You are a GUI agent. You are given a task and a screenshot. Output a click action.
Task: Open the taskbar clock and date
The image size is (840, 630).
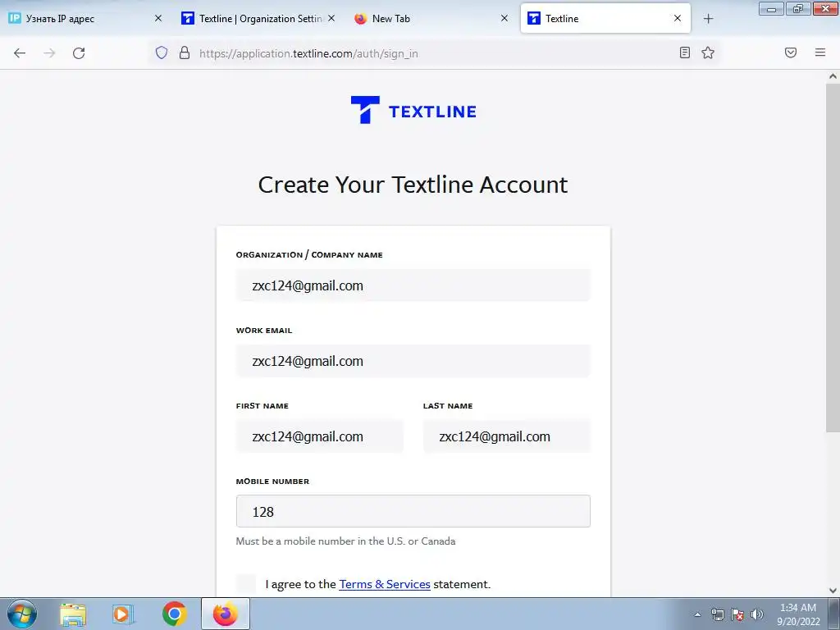point(798,614)
